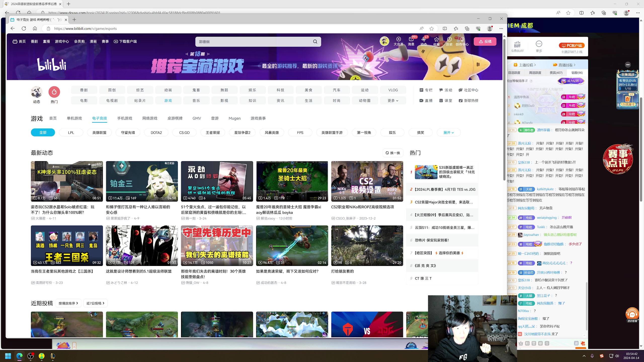This screenshot has height=362, width=644.
Task: Expand 更多 categories dropdown
Action: [x=393, y=101]
